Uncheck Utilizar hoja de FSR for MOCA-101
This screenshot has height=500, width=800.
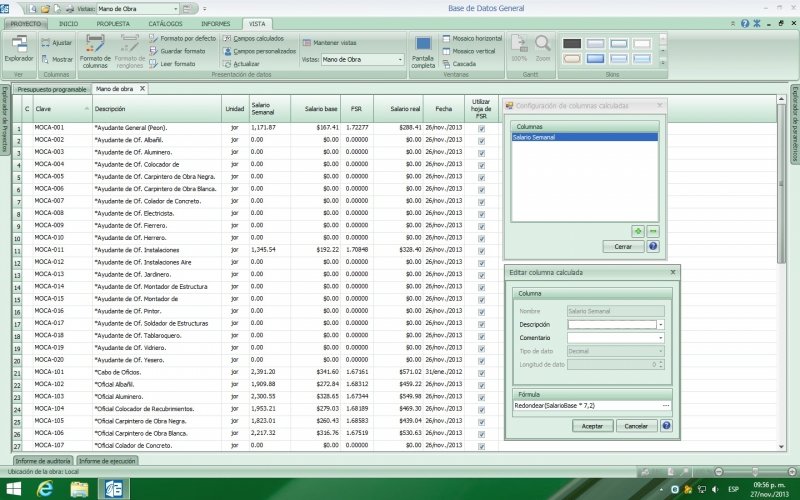pos(481,372)
